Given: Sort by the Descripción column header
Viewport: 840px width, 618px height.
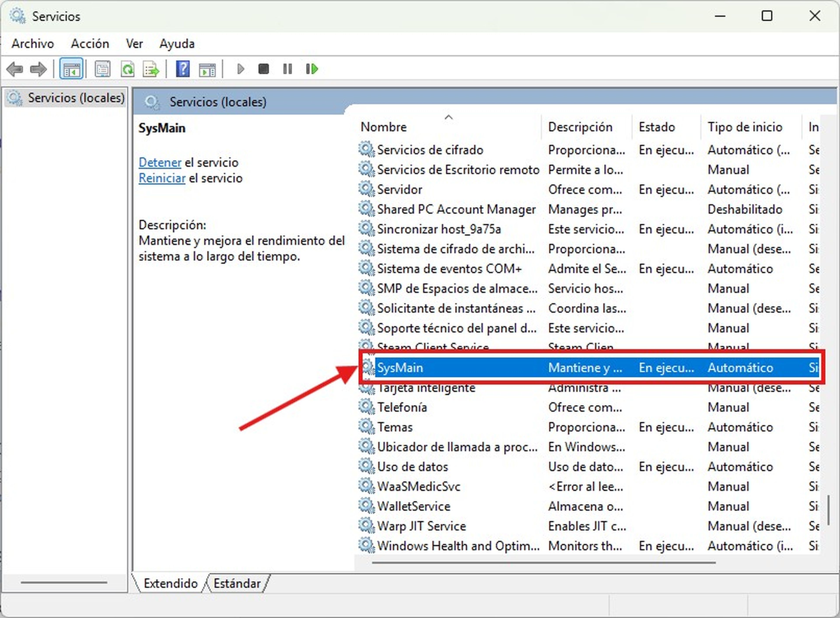Looking at the screenshot, I should coord(586,127).
